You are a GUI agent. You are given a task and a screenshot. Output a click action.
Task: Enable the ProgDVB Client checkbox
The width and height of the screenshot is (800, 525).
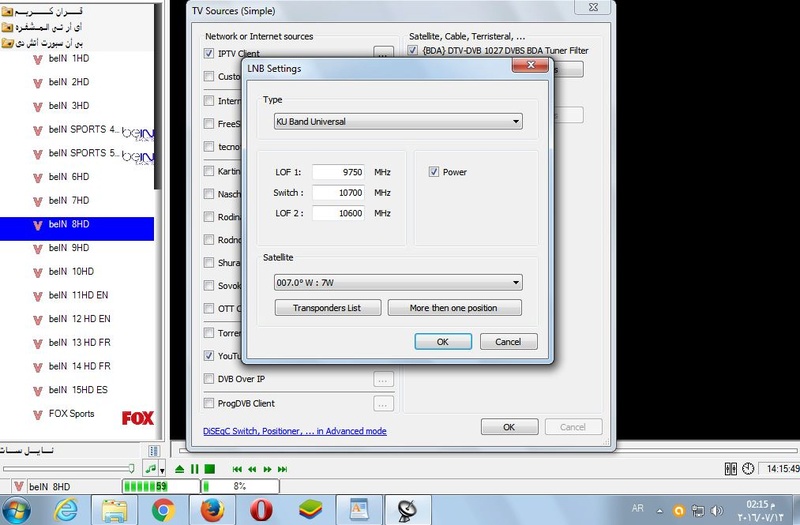tap(209, 403)
